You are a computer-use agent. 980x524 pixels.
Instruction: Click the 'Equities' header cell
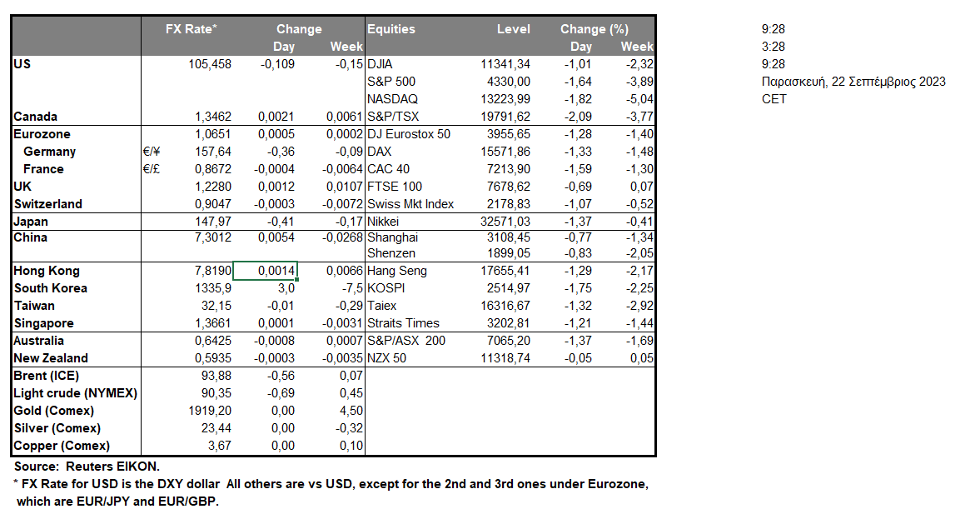coord(391,29)
